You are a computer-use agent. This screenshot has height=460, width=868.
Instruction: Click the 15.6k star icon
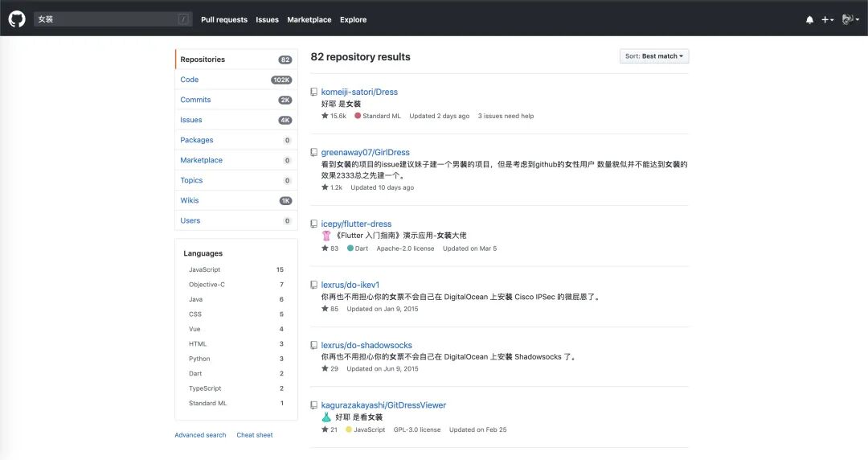coord(325,116)
